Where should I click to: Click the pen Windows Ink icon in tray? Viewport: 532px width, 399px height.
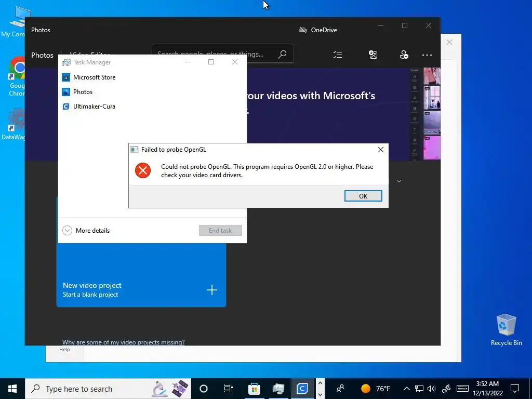[x=446, y=389]
